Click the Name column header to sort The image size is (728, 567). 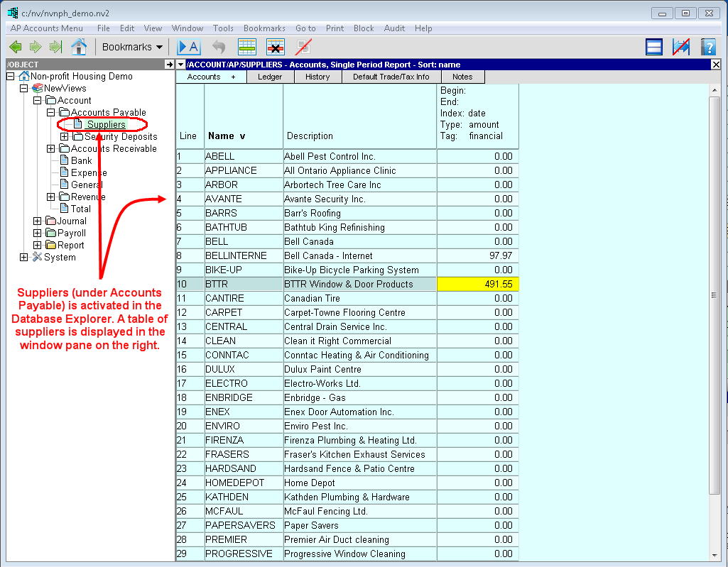[226, 136]
